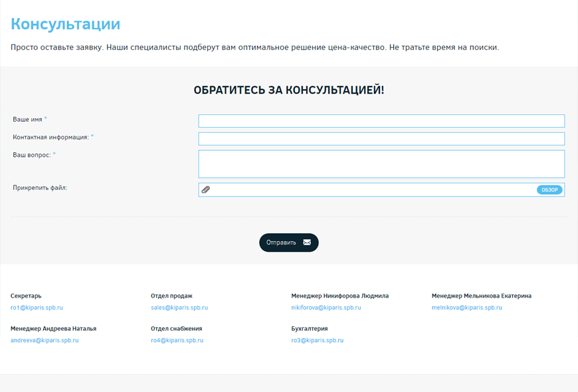Click the Менеджер Мельникова Екатерина title
Viewport: 578px width, 392px height.
pyautogui.click(x=482, y=296)
